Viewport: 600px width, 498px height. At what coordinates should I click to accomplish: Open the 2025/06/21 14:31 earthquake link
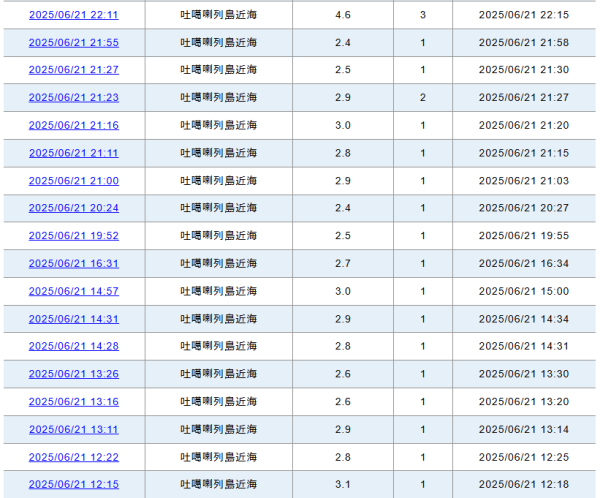73,319
